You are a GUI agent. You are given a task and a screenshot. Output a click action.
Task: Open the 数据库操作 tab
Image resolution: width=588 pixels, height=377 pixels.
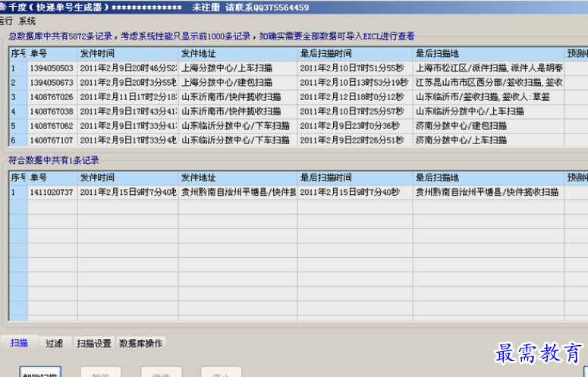click(x=140, y=344)
